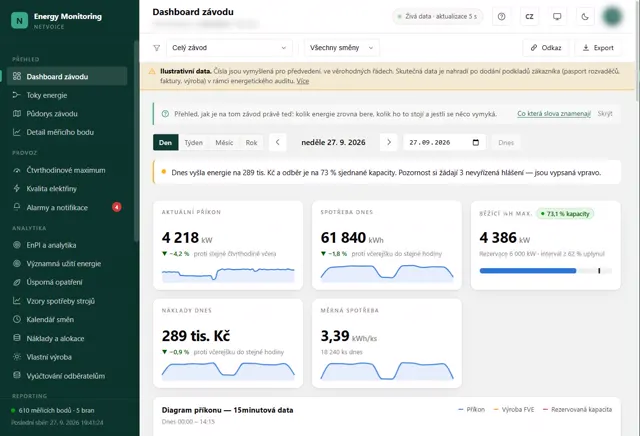
Task: Click the Půdorys závodu map icon
Action: pyautogui.click(x=17, y=113)
